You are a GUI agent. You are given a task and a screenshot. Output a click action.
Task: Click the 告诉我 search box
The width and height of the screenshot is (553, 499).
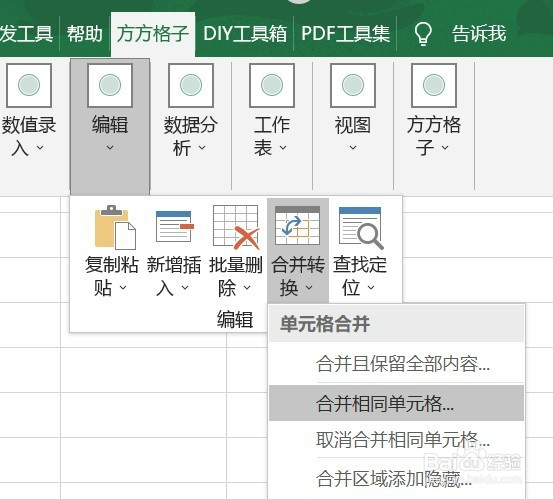[x=479, y=34]
